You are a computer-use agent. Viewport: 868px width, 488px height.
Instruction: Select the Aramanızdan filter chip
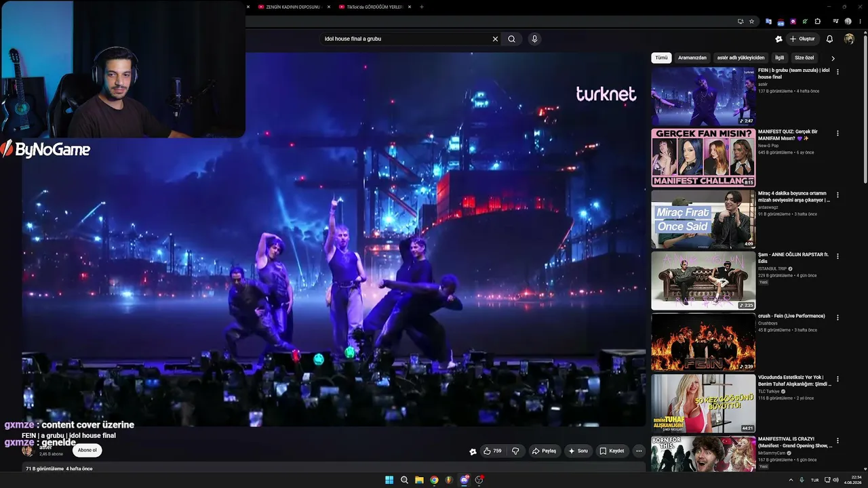pyautogui.click(x=692, y=58)
